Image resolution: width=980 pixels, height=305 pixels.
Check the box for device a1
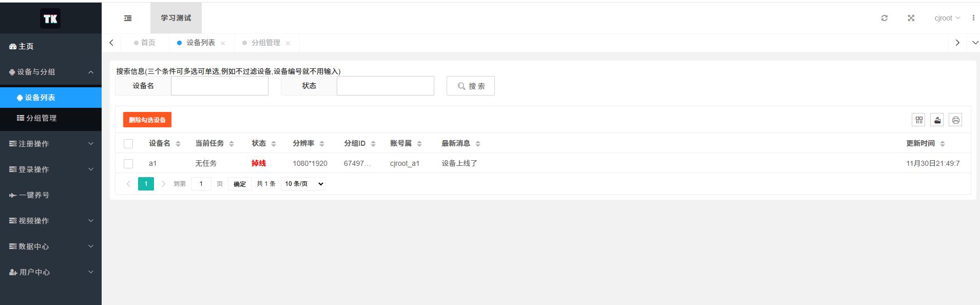(x=128, y=164)
